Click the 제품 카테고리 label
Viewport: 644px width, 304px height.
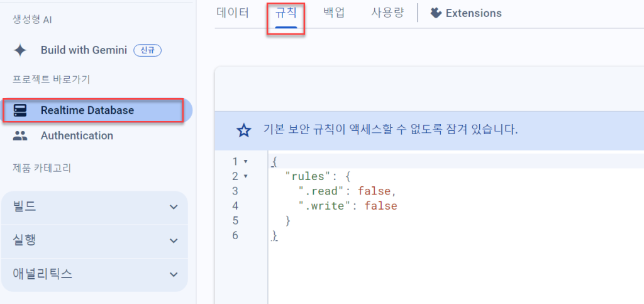tap(42, 168)
